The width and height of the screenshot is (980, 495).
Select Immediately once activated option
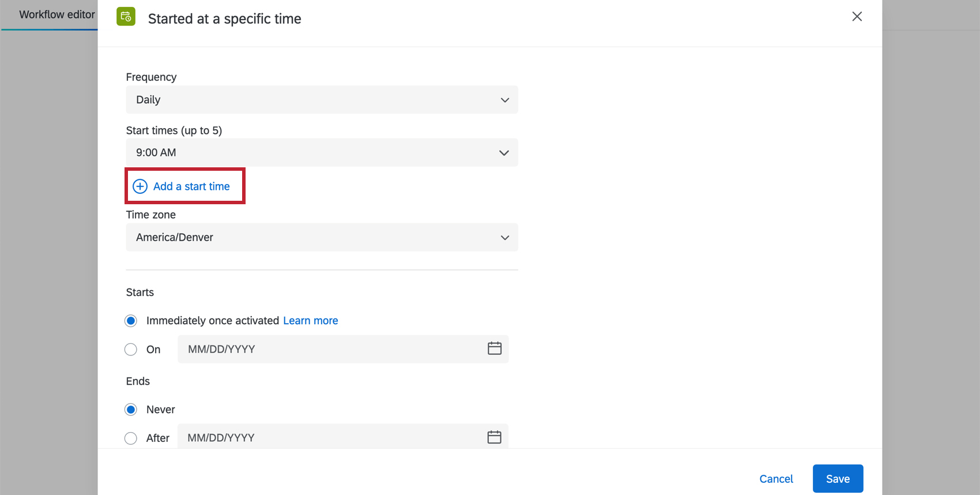point(130,320)
